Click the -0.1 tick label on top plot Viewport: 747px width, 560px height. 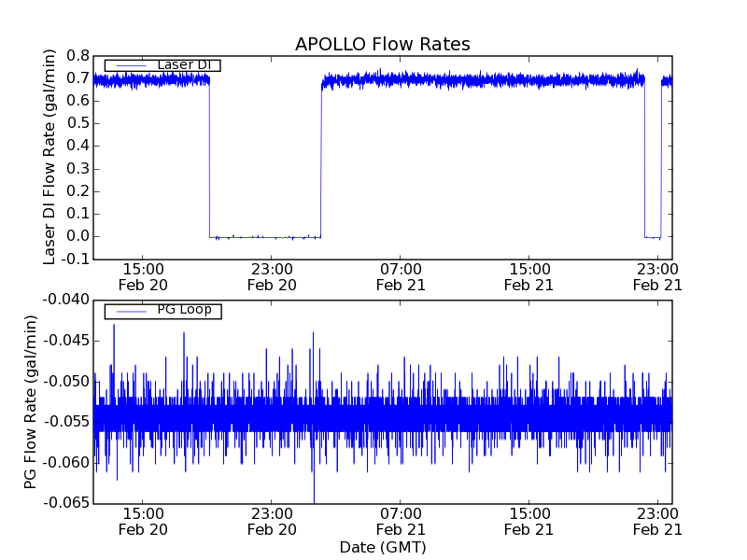(76, 259)
